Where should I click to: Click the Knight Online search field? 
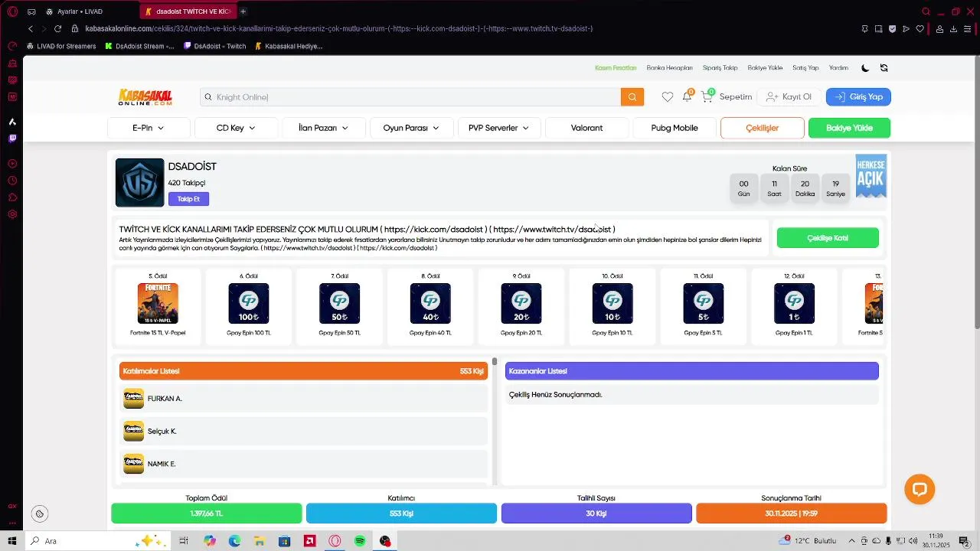click(410, 97)
